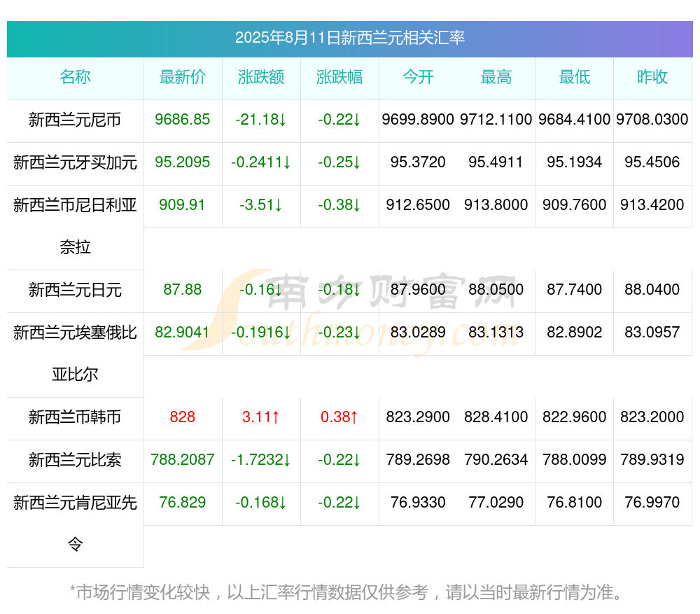Viewport: 700px width, 614px height.
Task: Click previous close 9708.0300
Action: click(652, 119)
